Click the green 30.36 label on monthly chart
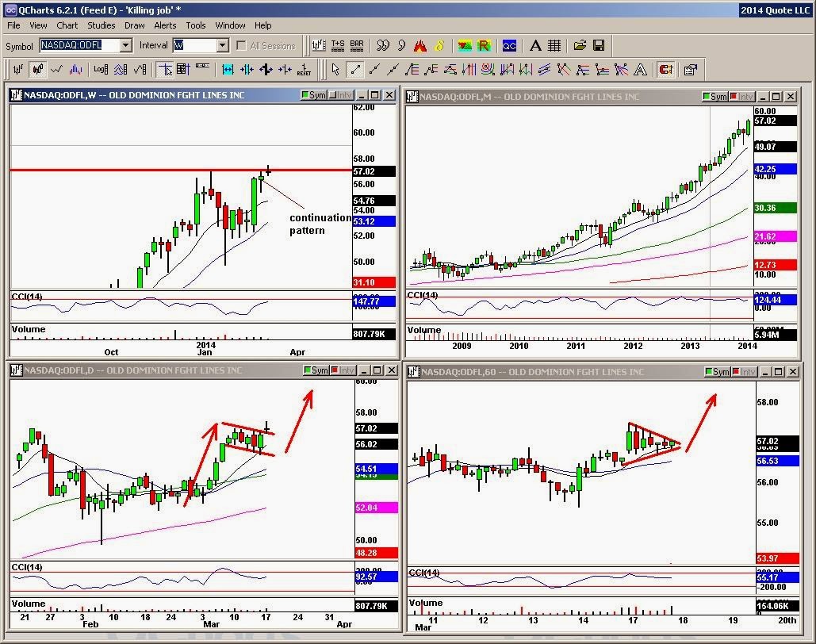The image size is (816, 644). point(775,208)
